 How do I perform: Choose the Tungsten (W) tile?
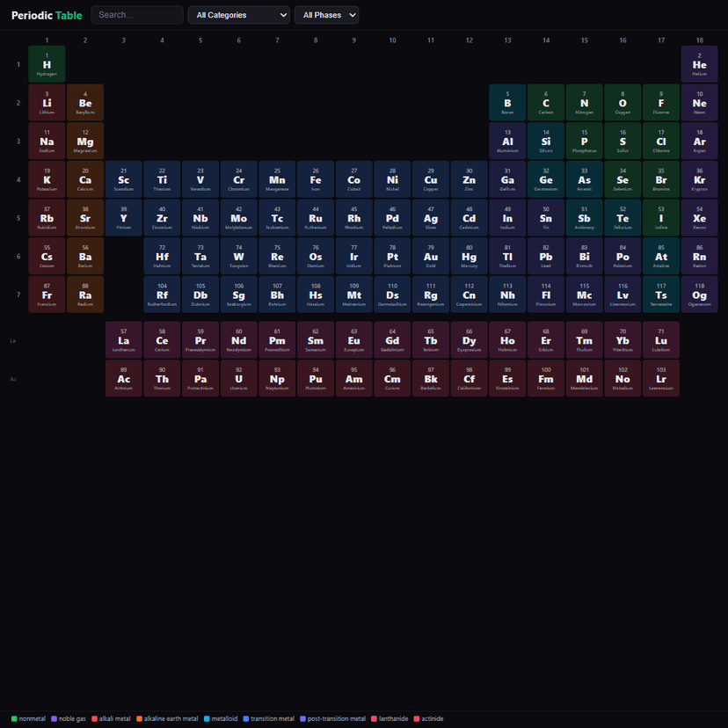pyautogui.click(x=238, y=256)
